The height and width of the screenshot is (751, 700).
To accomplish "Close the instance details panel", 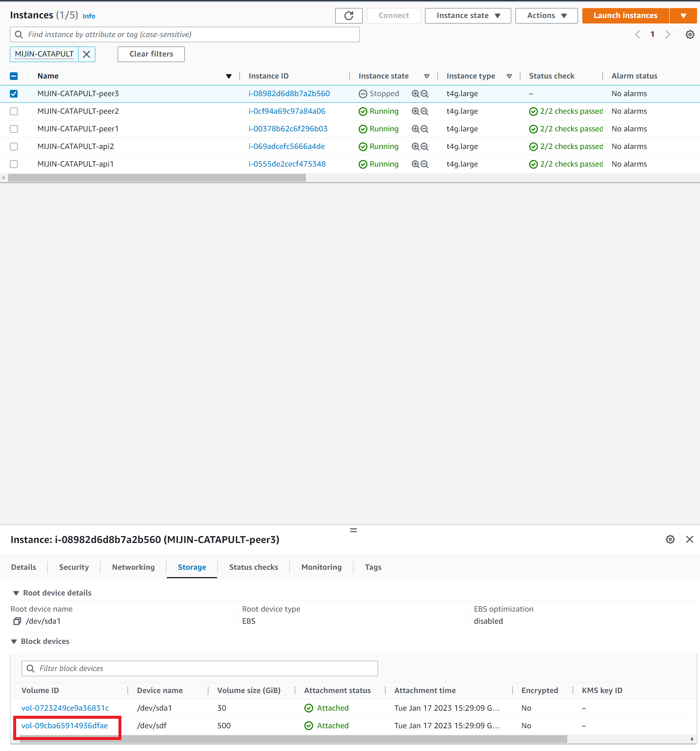I will (689, 539).
